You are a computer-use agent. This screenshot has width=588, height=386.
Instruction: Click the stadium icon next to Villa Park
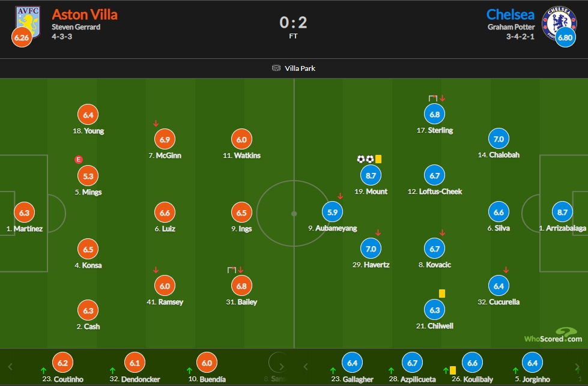pos(276,68)
